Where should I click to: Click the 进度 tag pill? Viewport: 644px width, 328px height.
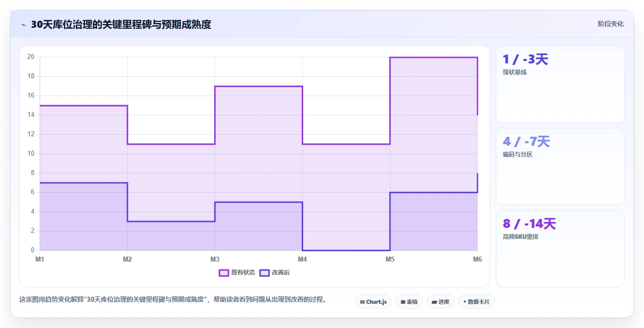(x=440, y=302)
